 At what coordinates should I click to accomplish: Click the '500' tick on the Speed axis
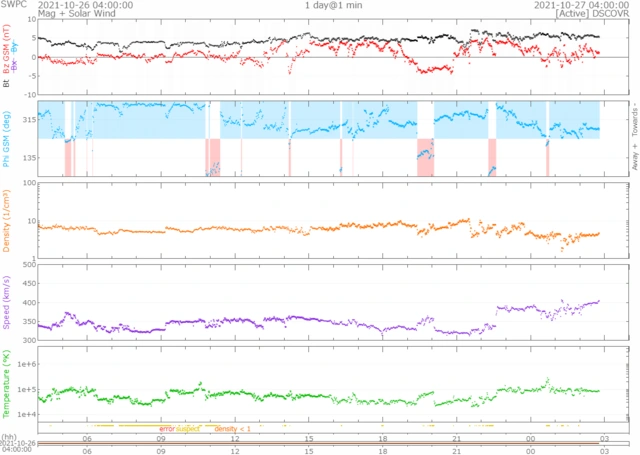[x=30, y=265]
